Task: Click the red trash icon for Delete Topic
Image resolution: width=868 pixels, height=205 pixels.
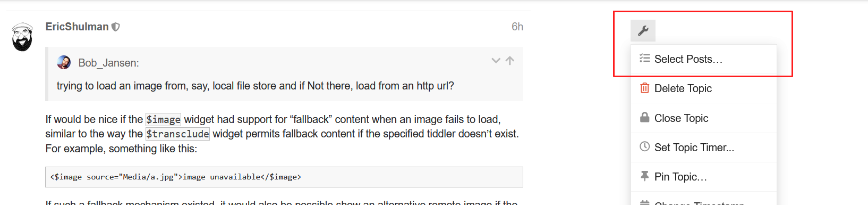Action: [x=644, y=88]
